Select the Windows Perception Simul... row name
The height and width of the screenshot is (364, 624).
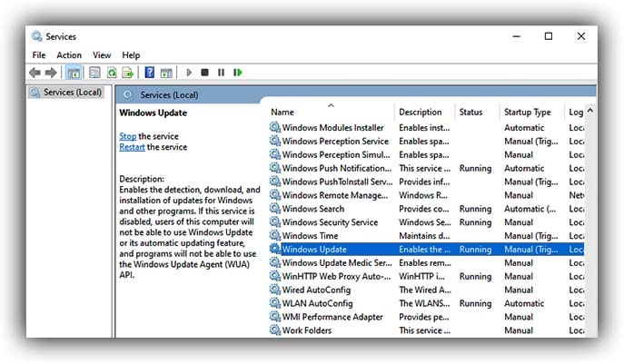336,154
